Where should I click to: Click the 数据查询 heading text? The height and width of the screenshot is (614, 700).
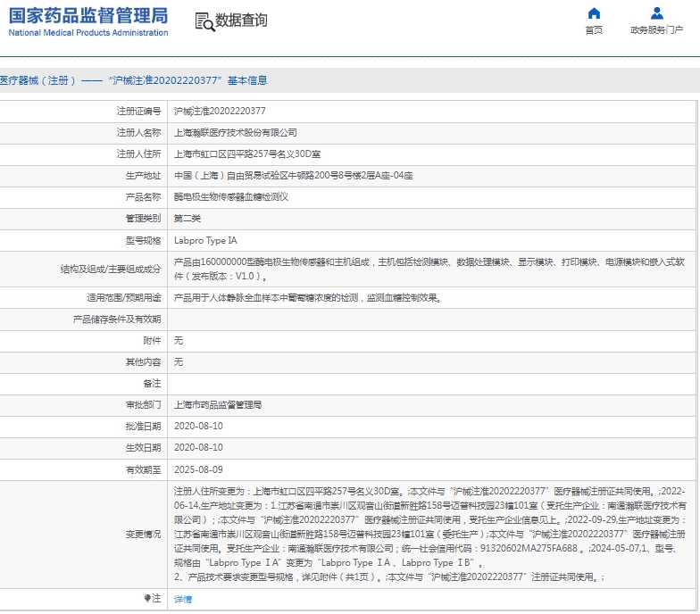(x=241, y=20)
